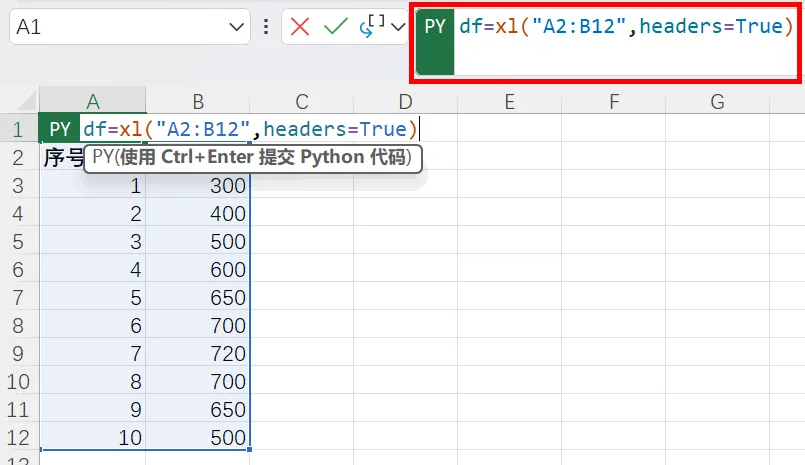Click cell A10 with value 8
Image resolution: width=805 pixels, height=465 pixels.
click(x=93, y=381)
